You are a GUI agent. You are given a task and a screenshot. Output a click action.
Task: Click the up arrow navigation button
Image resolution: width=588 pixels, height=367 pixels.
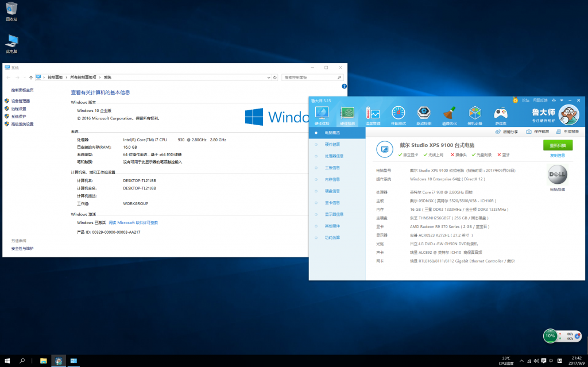[31, 78]
